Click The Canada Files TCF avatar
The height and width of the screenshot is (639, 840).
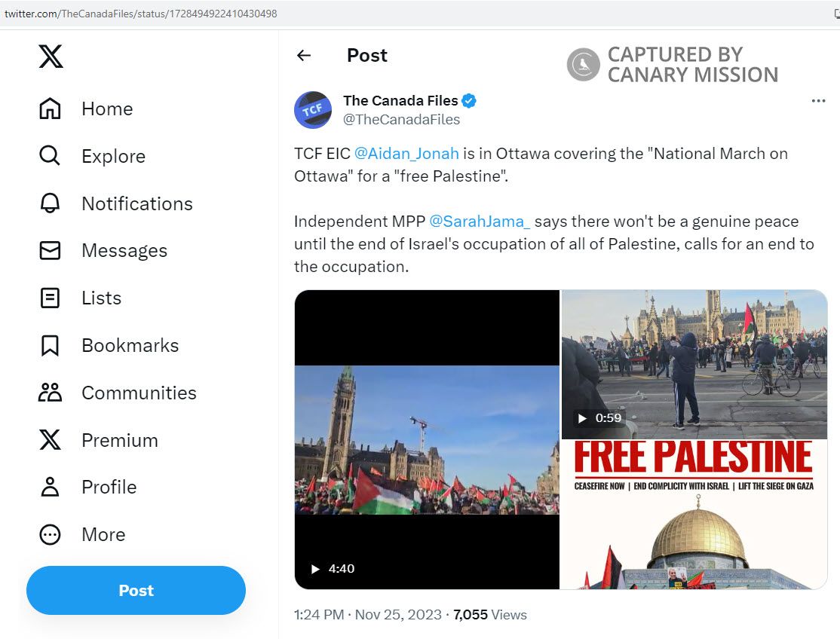(313, 110)
